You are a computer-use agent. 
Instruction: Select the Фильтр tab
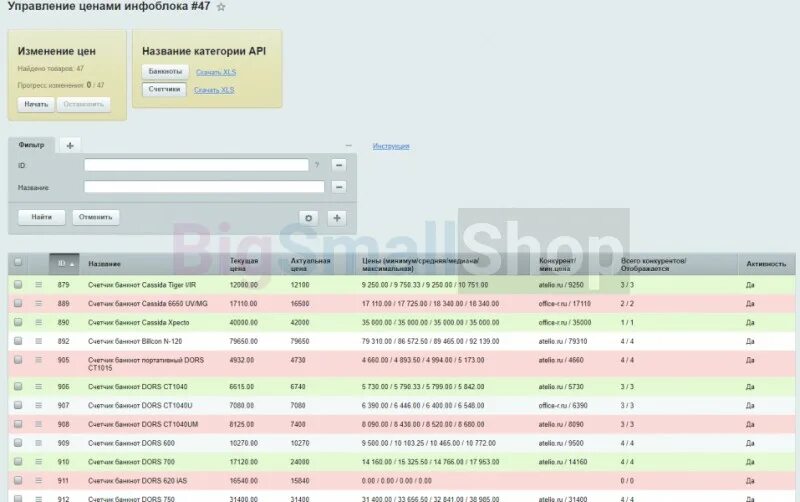32,145
